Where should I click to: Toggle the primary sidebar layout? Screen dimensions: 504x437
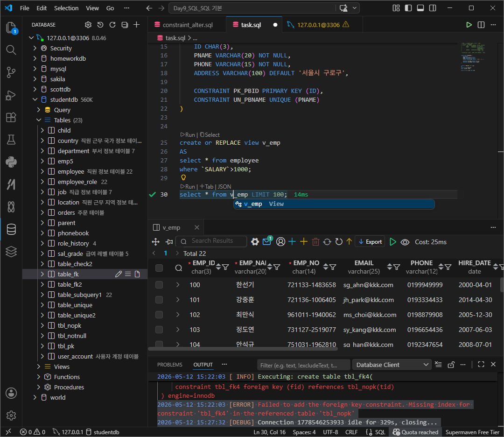point(408,8)
